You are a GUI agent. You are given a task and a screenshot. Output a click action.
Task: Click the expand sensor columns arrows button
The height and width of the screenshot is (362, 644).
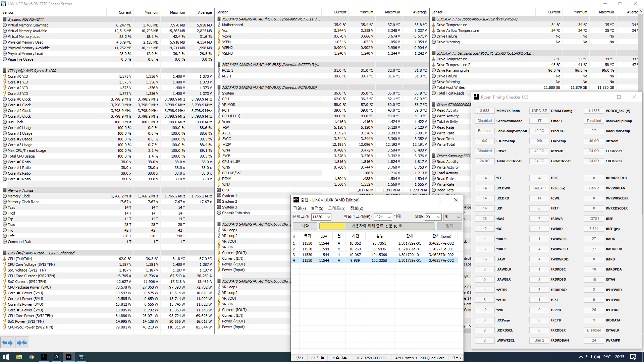tap(7, 343)
